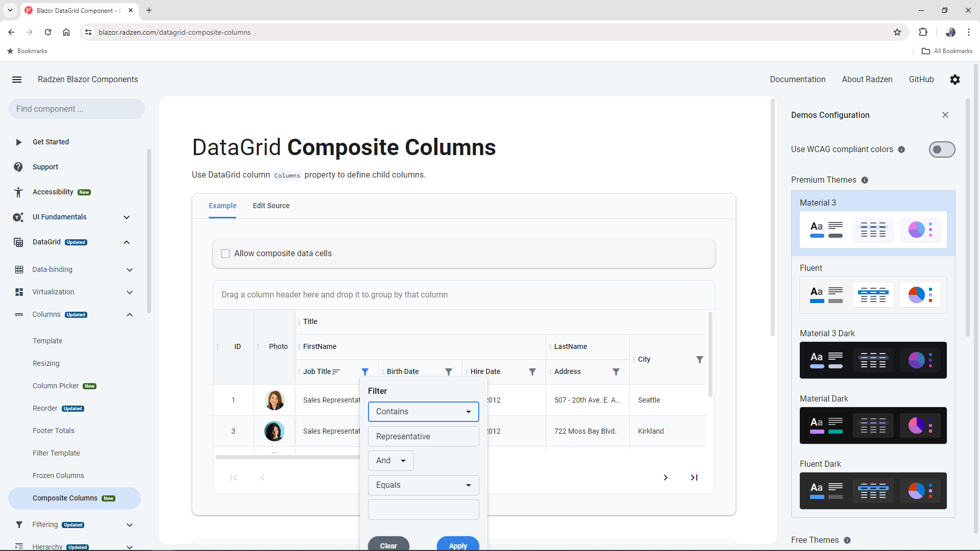This screenshot has height=551, width=980.
Task: Click the first page pager icon
Action: point(234,478)
